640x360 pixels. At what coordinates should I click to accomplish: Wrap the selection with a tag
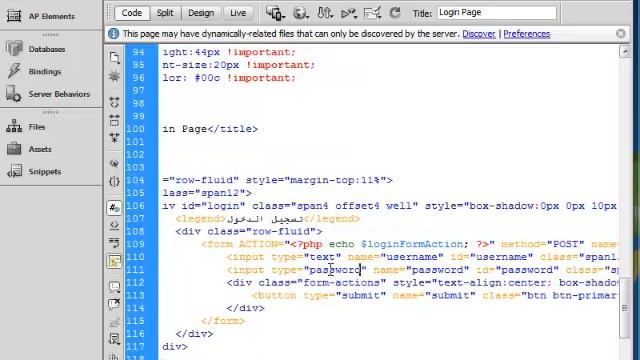pos(114,322)
